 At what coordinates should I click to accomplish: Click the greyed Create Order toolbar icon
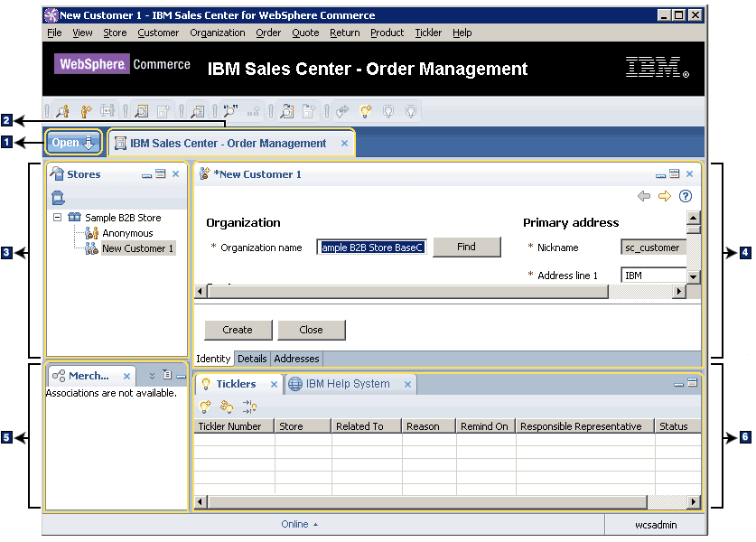click(x=163, y=111)
